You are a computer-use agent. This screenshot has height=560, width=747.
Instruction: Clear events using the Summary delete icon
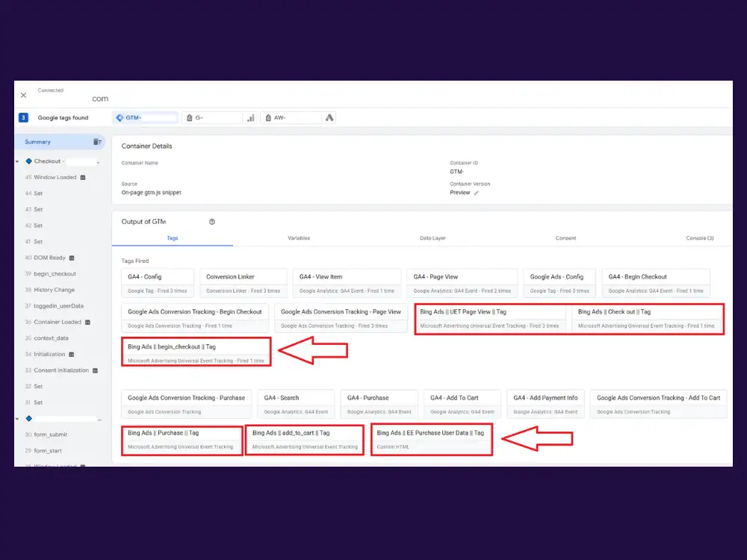tap(97, 142)
